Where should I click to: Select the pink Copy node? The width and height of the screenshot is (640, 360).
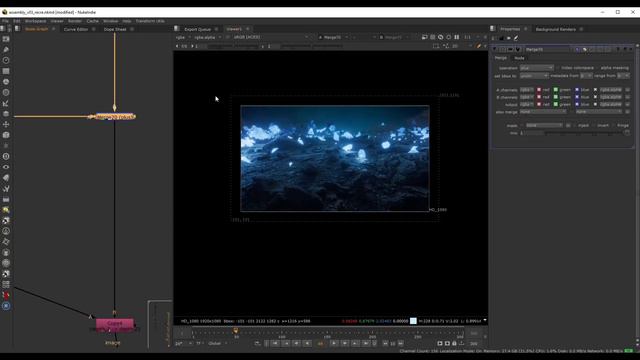coord(115,325)
